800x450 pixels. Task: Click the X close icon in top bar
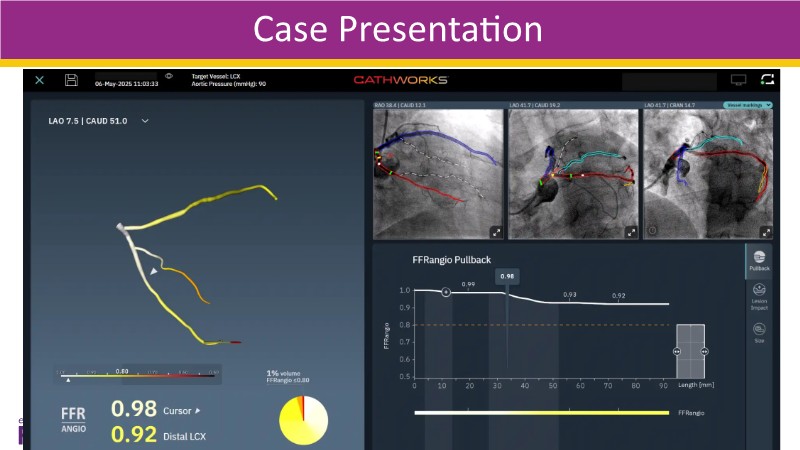tap(40, 80)
